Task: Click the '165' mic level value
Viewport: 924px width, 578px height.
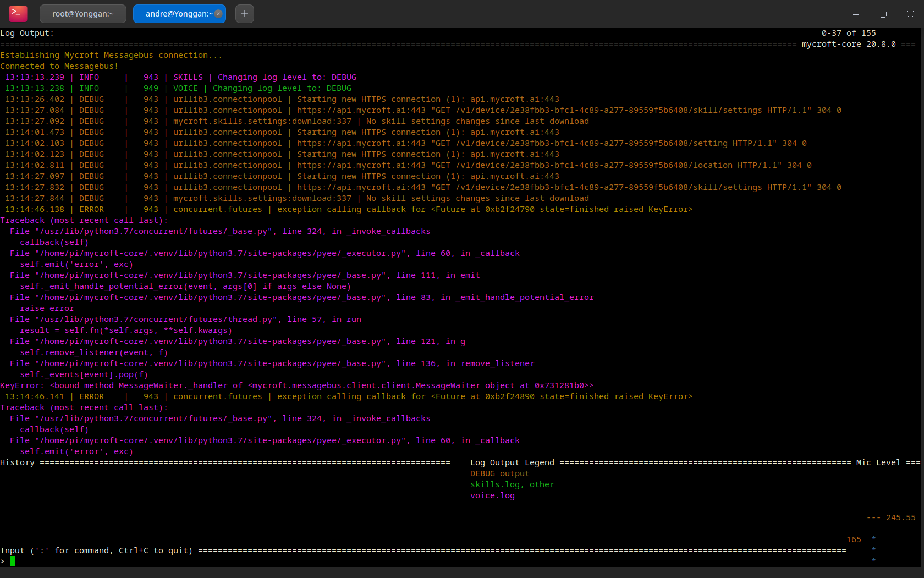Action: pos(854,539)
